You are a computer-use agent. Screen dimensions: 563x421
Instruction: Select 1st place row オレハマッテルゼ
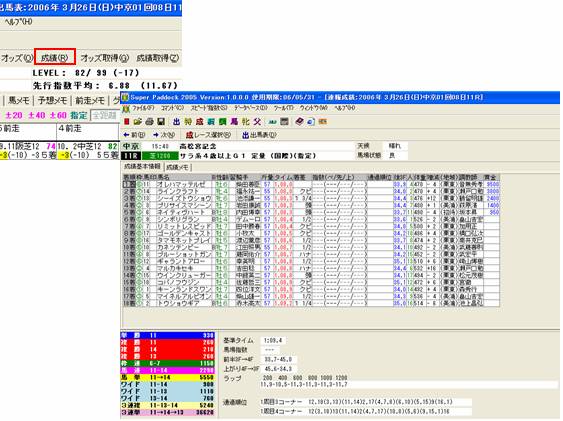(311, 184)
